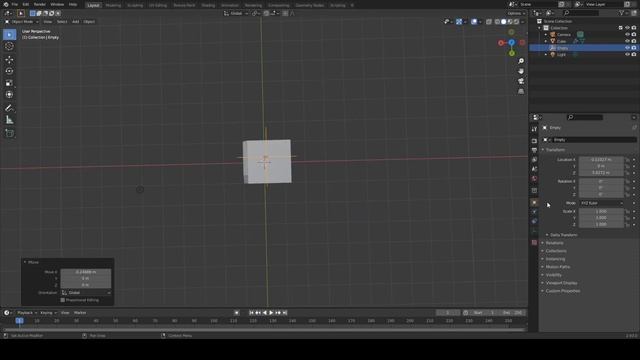Disable Light in renders camera icon
The height and width of the screenshot is (360, 640).
tap(634, 54)
